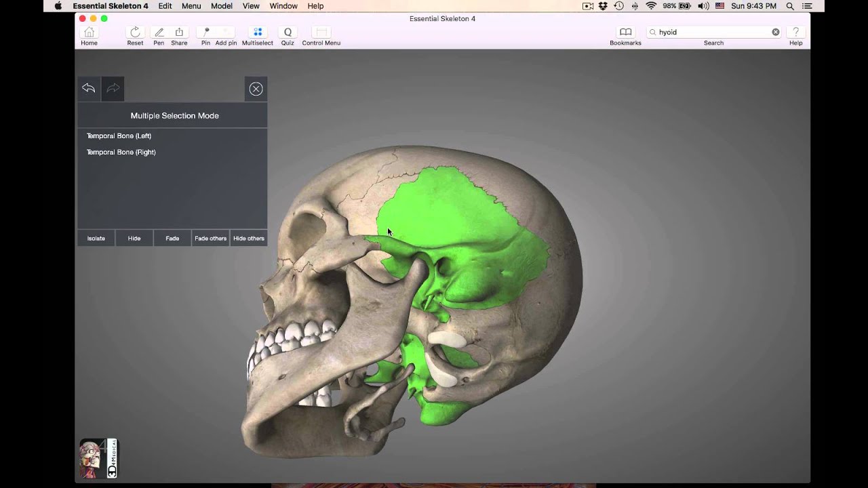Open the Edit menu

[165, 6]
